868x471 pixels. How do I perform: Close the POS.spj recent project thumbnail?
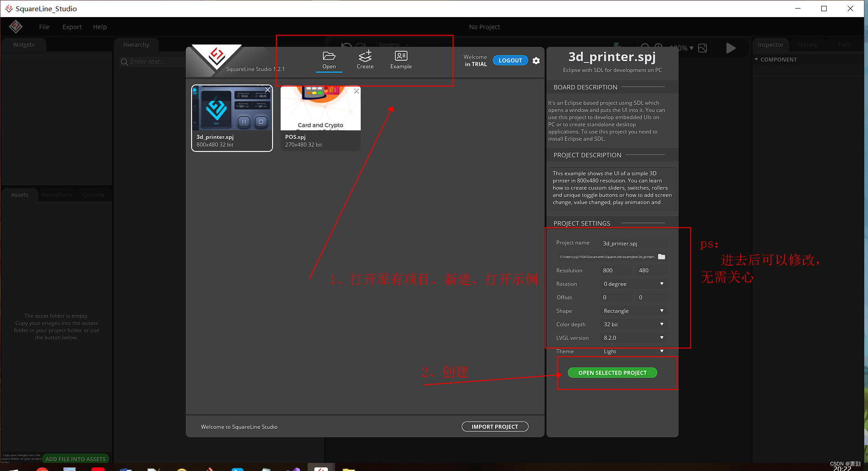[x=356, y=91]
